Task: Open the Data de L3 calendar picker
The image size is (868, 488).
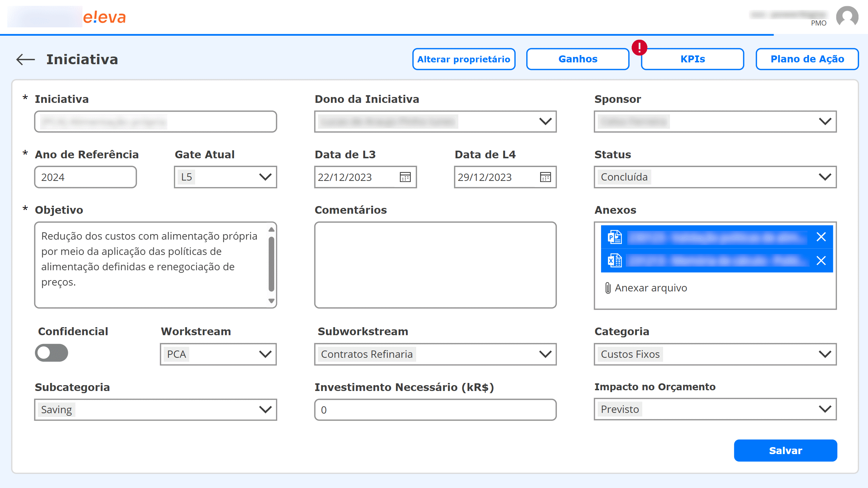Action: point(405,177)
